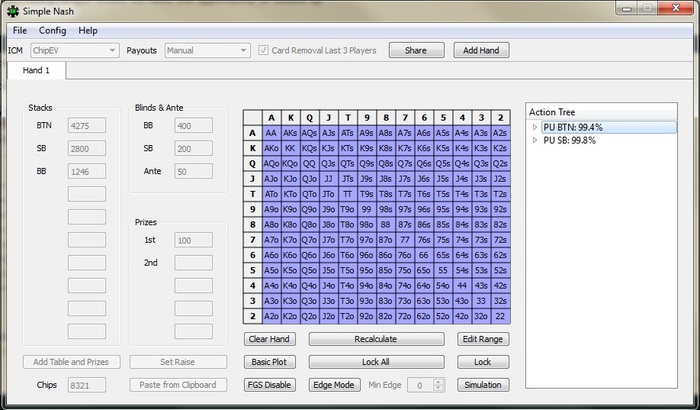Select the 98o cell in range grid

[367, 225]
